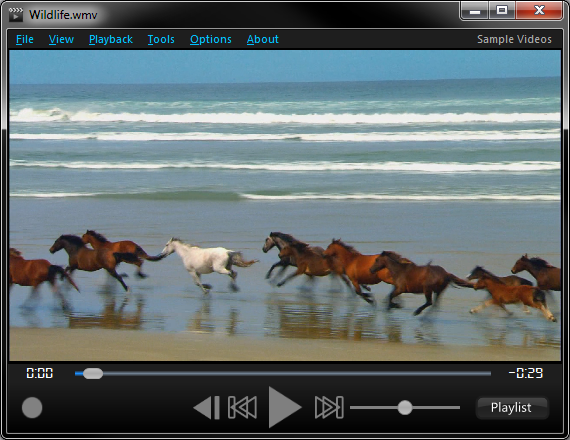
Task: Start playback with the Play button
Action: tap(284, 407)
